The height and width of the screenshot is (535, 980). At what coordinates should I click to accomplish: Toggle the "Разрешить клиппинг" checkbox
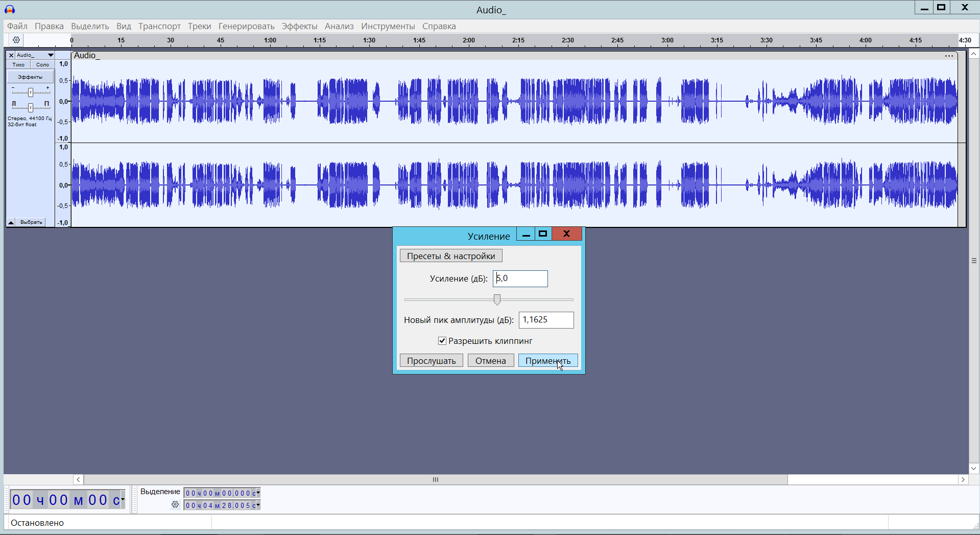click(x=442, y=341)
